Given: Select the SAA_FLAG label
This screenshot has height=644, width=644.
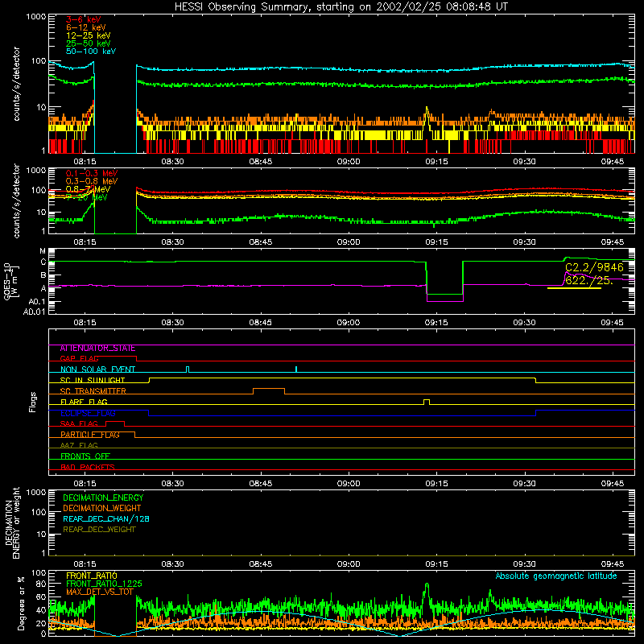Looking at the screenshot, I should [x=79, y=424].
